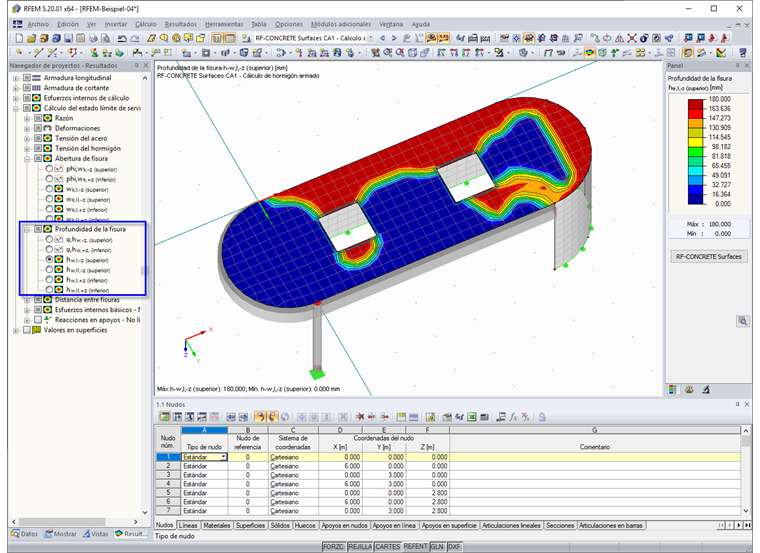The image size is (760, 553).
Task: Select wk,I,-z (superior) crack width radio
Action: click(49, 189)
